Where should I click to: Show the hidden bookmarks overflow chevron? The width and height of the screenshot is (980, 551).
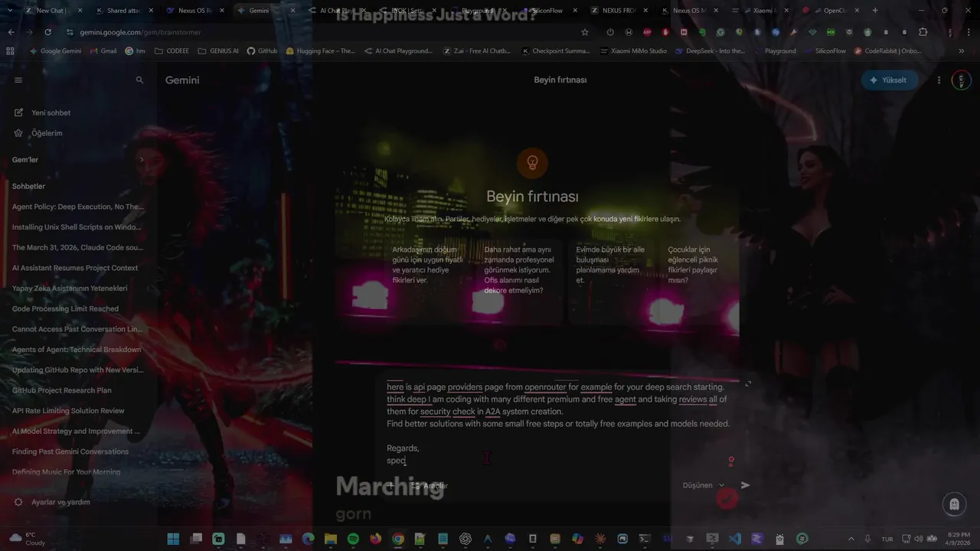click(x=961, y=51)
